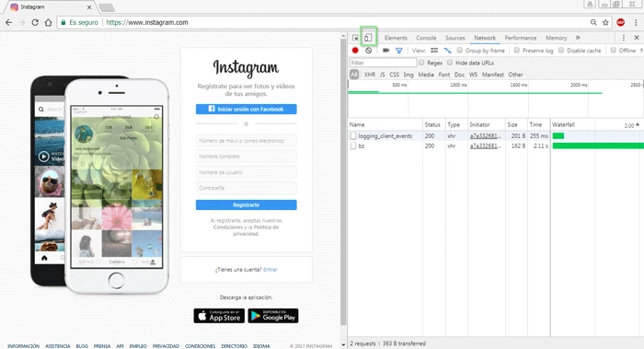This screenshot has height=349, width=644.
Task: Follow the Entrar login link
Action: tap(270, 270)
